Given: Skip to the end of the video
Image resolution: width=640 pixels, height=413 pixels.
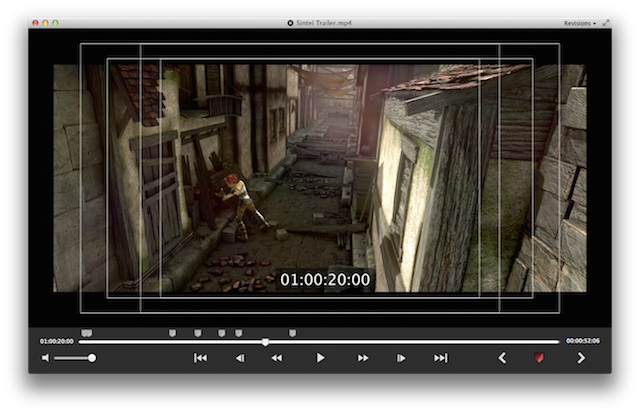Looking at the screenshot, I should (x=440, y=358).
